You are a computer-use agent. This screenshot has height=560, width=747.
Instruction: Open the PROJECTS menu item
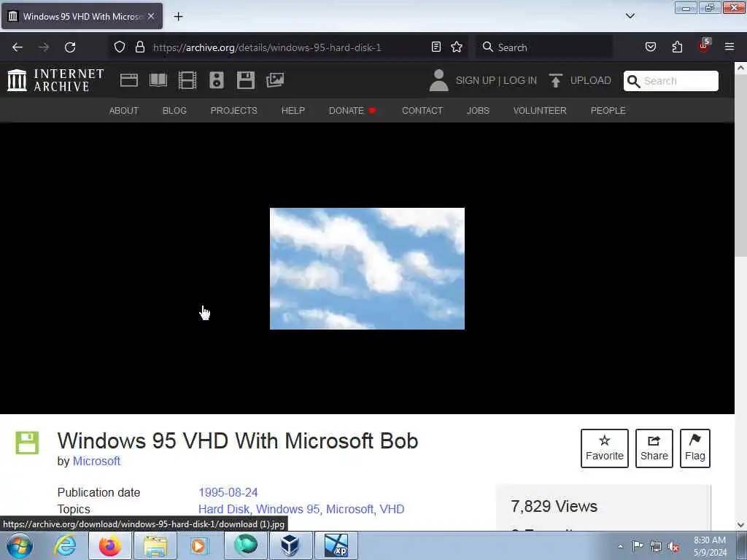pyautogui.click(x=234, y=111)
